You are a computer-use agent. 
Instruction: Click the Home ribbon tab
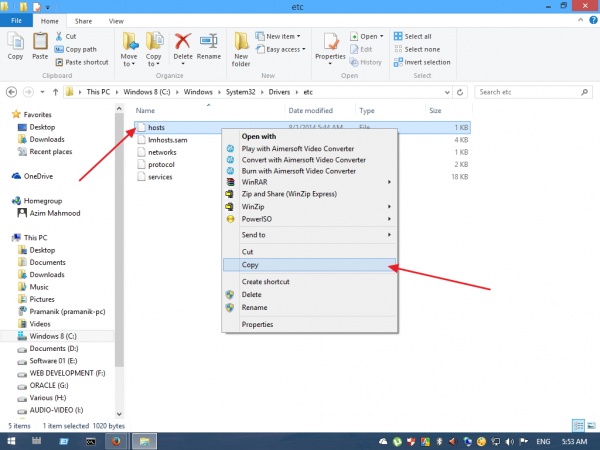click(x=50, y=21)
